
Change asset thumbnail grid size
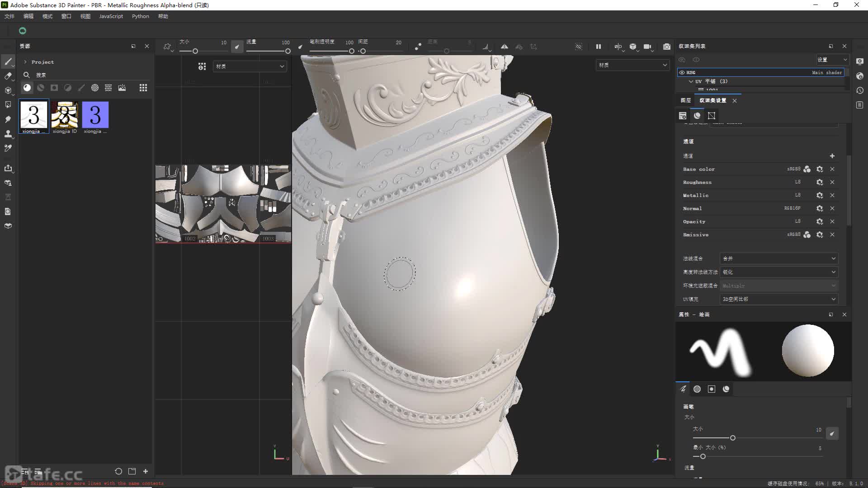point(143,88)
